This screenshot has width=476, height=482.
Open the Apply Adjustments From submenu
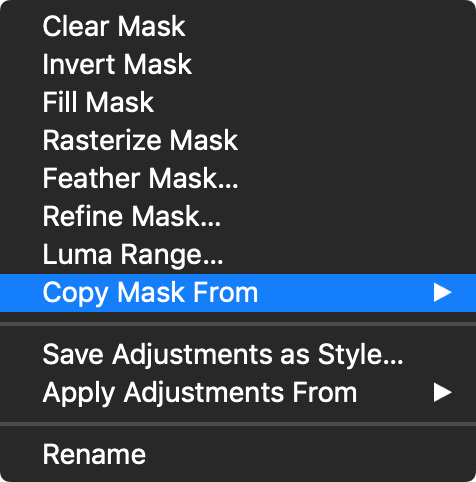[x=238, y=393]
